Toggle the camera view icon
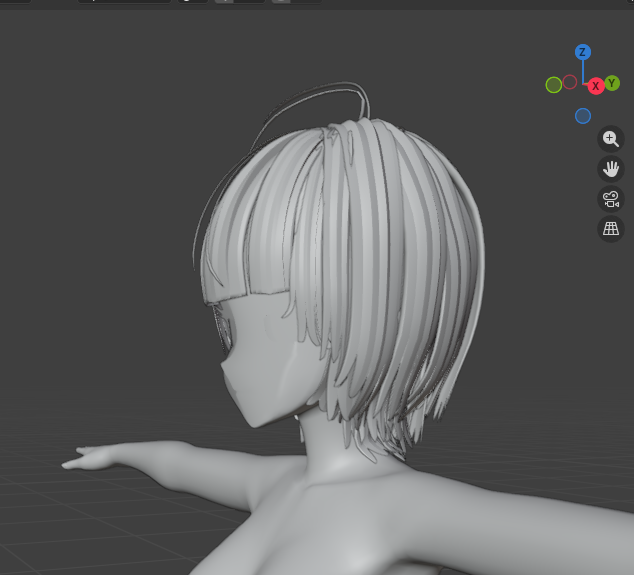This screenshot has height=575, width=634. (x=611, y=199)
